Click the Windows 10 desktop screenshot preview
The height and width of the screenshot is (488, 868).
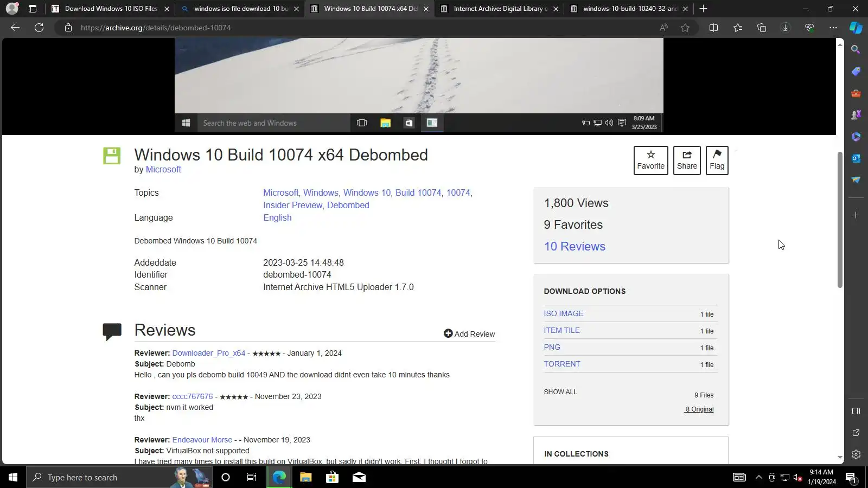419,85
